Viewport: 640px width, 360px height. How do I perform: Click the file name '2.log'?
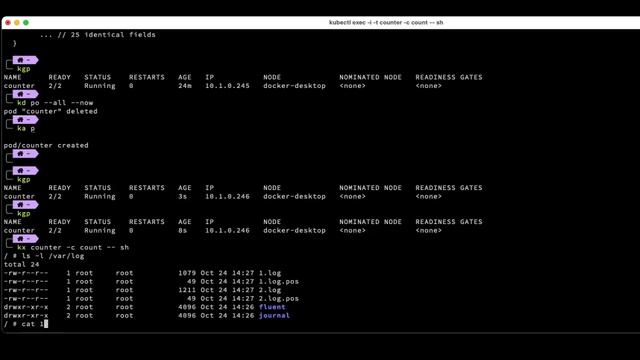tap(270, 290)
